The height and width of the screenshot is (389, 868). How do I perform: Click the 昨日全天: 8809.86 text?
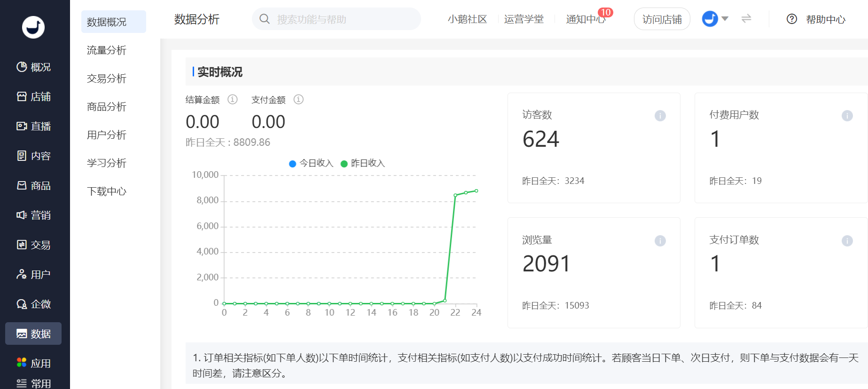pos(228,142)
